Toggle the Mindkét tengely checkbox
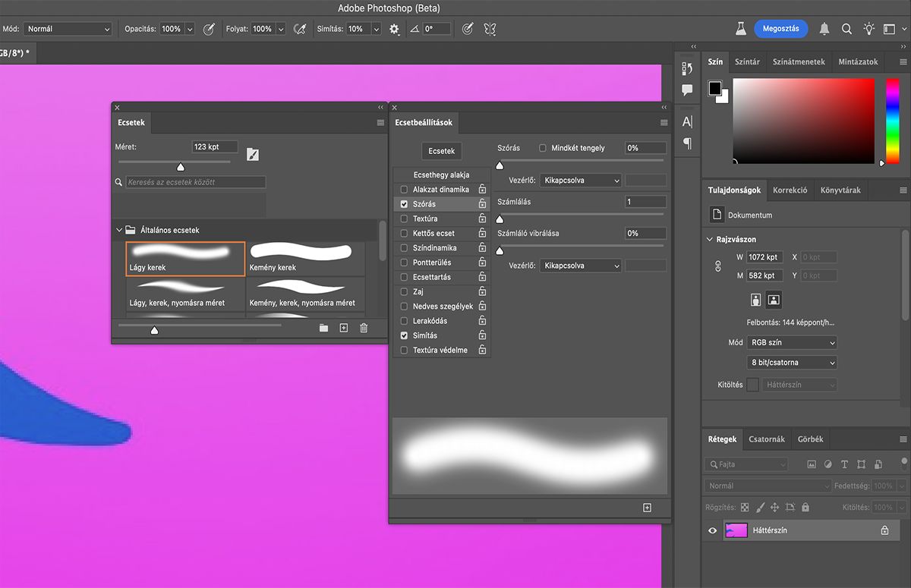The image size is (911, 588). (542, 148)
